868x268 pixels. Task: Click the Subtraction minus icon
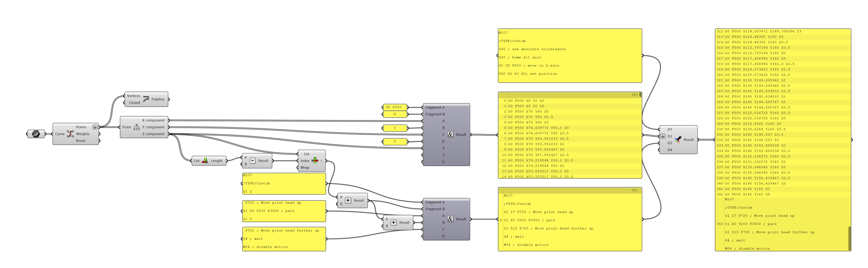coord(253,161)
